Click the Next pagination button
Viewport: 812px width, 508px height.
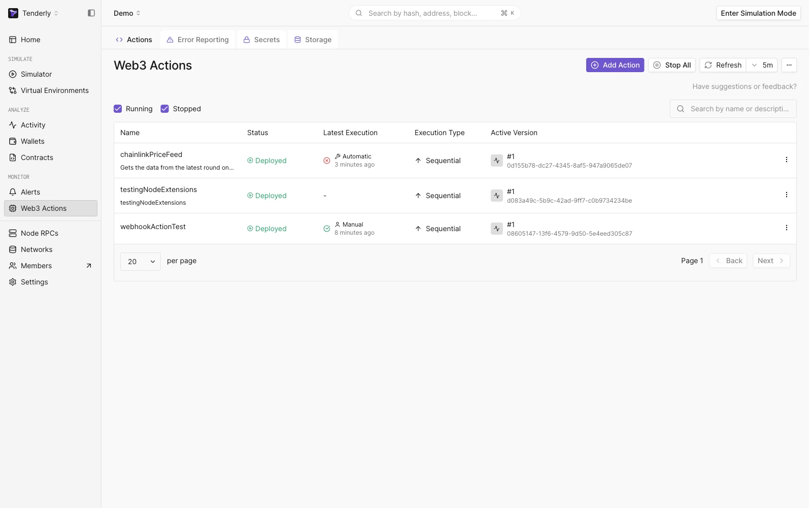[x=771, y=261]
